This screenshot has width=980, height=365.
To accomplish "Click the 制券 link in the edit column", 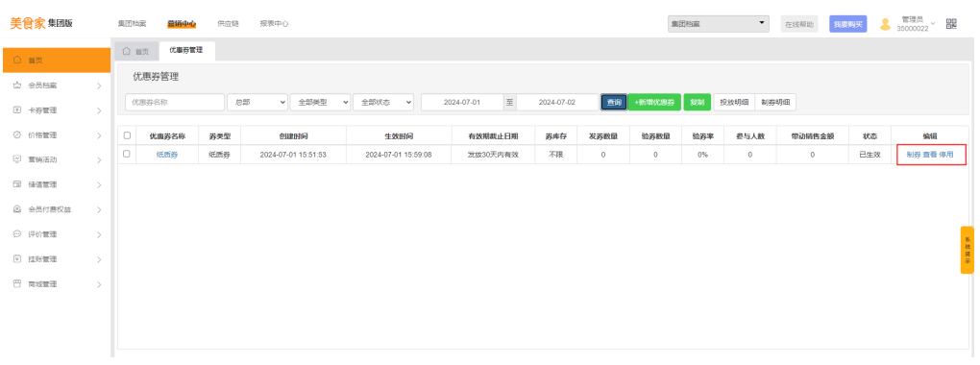I will coord(913,155).
